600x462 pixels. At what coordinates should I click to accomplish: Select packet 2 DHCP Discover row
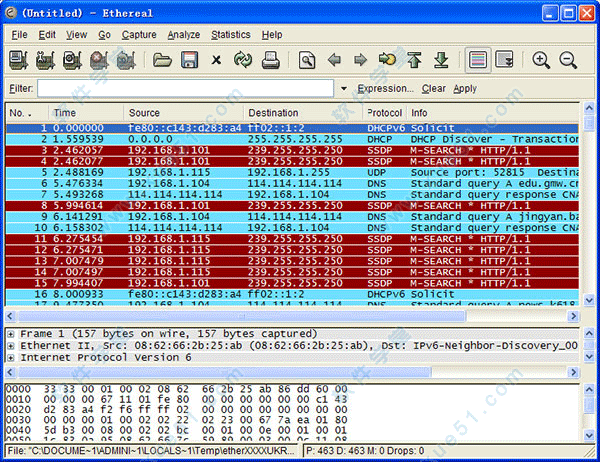(292, 139)
